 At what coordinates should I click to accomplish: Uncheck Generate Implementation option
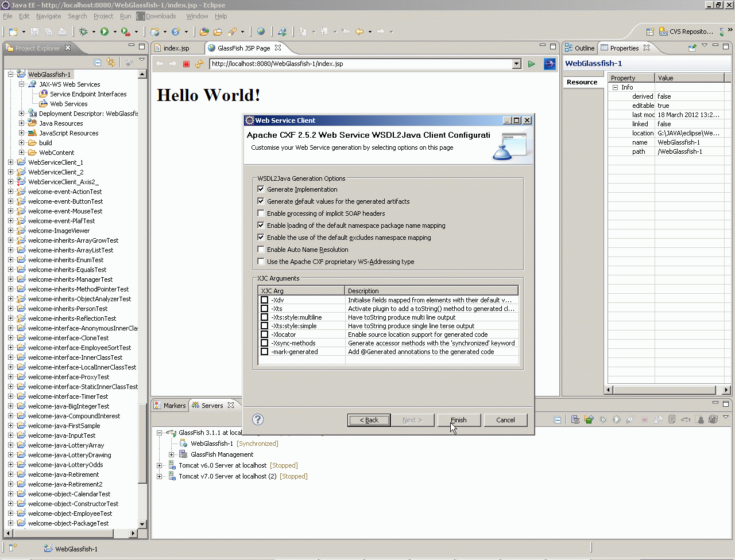(261, 189)
